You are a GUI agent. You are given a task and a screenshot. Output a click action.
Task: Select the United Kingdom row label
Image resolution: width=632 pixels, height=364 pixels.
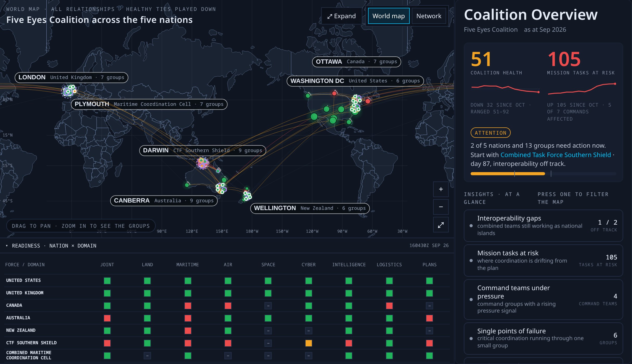[25, 293]
